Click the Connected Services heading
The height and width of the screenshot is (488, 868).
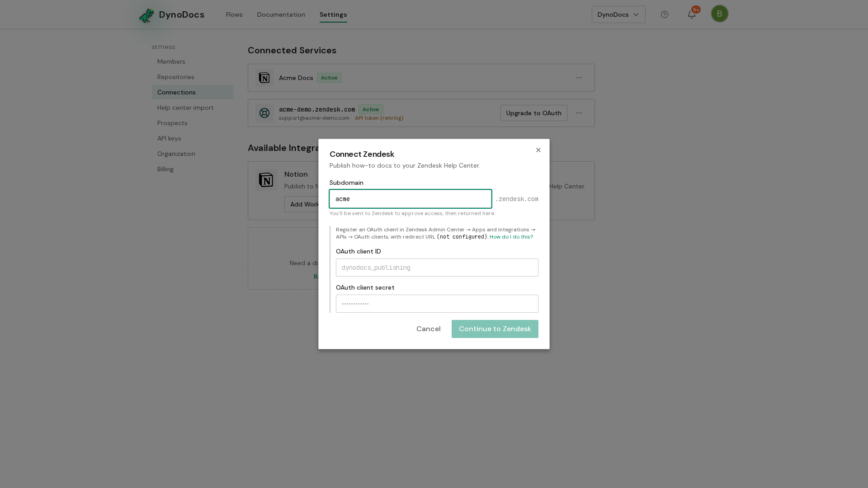(292, 50)
